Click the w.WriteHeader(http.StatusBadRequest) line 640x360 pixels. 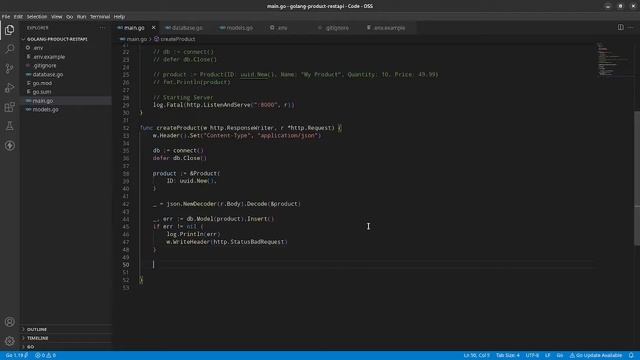coord(227,242)
